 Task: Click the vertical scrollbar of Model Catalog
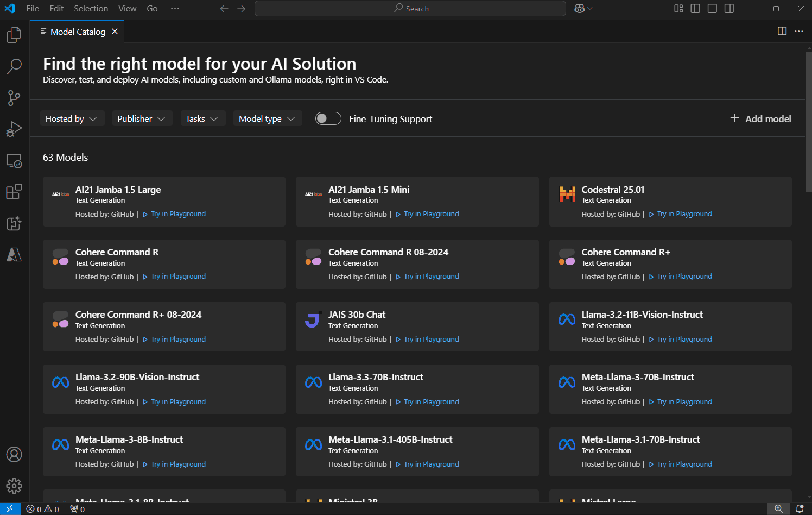809,122
